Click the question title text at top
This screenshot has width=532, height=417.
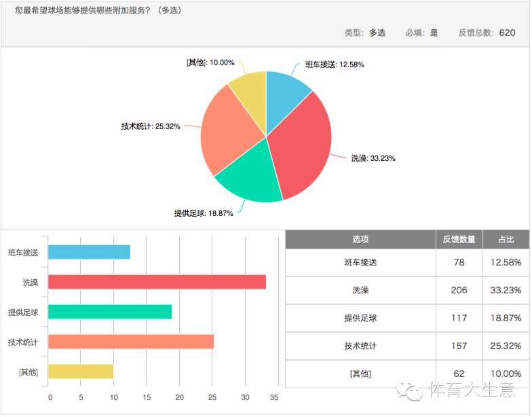(98, 11)
